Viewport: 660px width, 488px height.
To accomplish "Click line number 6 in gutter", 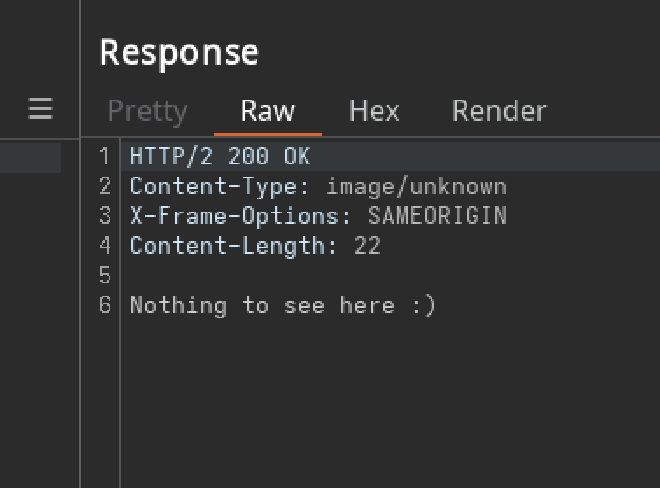I will coord(105,305).
